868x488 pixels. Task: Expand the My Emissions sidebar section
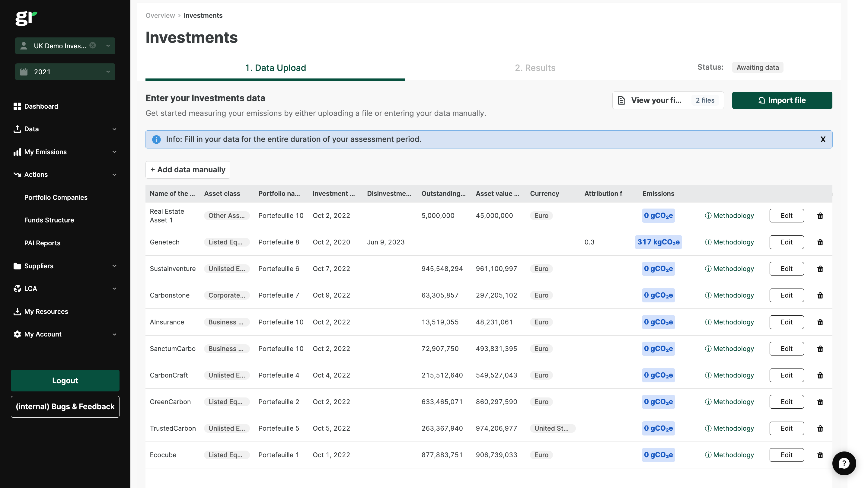point(65,152)
